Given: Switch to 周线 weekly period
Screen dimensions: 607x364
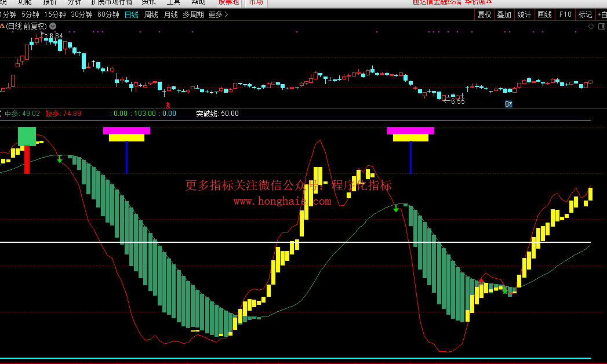Looking at the screenshot, I should [151, 14].
